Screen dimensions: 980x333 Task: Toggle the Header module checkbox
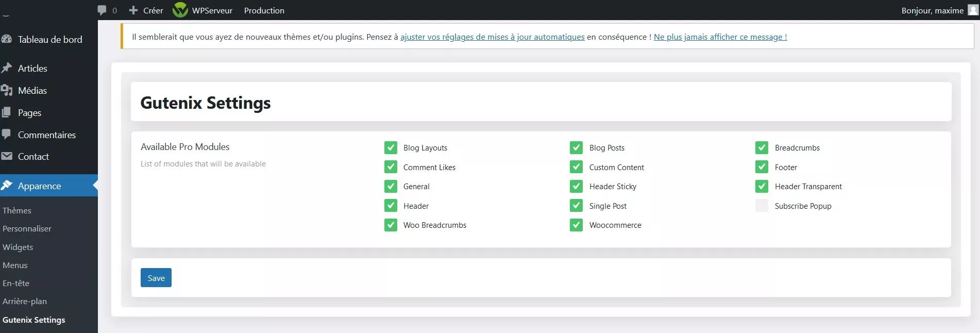[391, 206]
